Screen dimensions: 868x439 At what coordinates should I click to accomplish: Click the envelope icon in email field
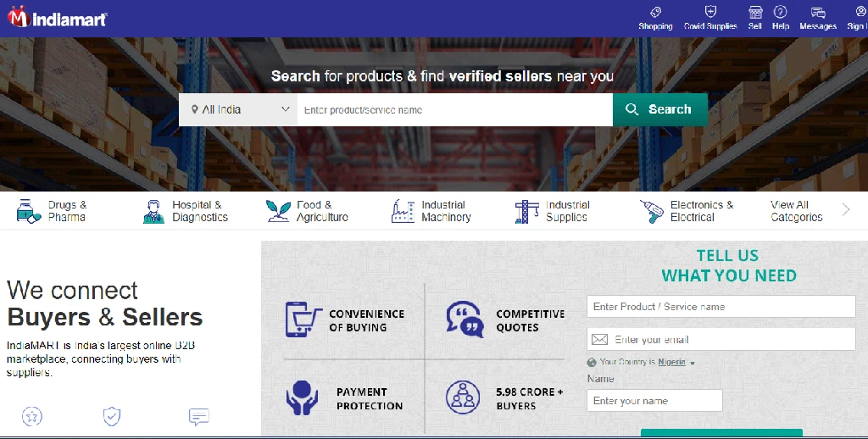(x=599, y=339)
